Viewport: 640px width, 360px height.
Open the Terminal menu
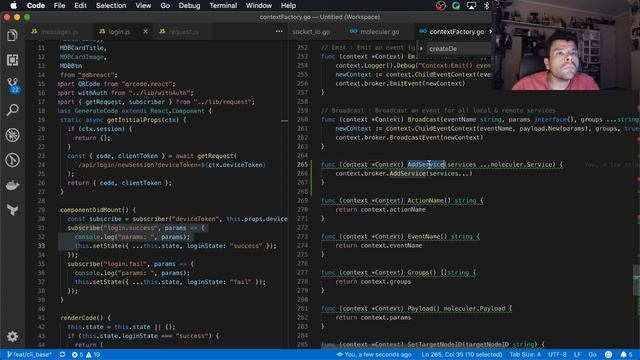(x=223, y=6)
